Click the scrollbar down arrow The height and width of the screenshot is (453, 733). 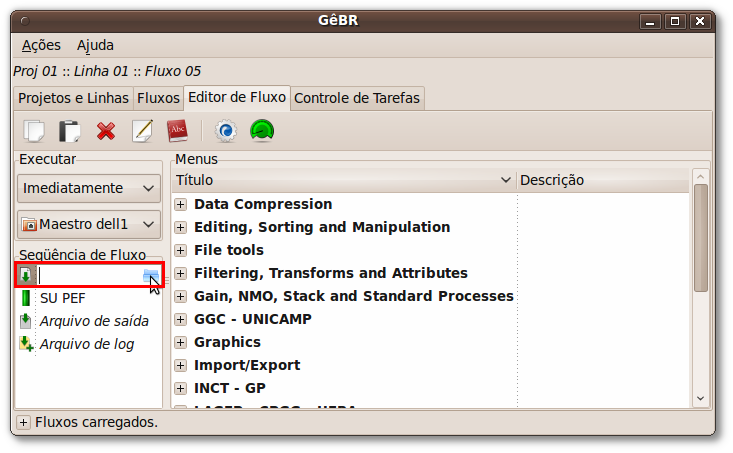click(701, 398)
